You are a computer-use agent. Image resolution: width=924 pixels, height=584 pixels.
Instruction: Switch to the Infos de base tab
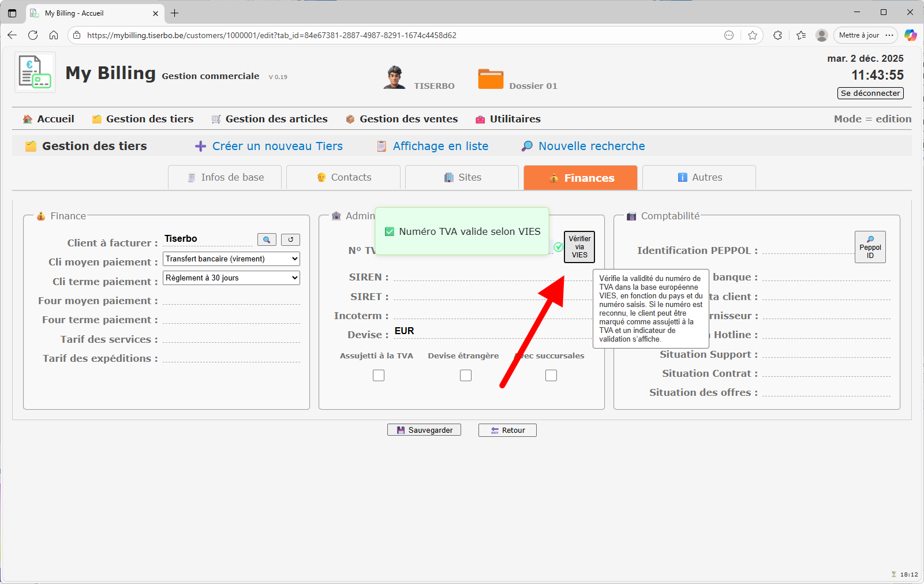click(225, 178)
